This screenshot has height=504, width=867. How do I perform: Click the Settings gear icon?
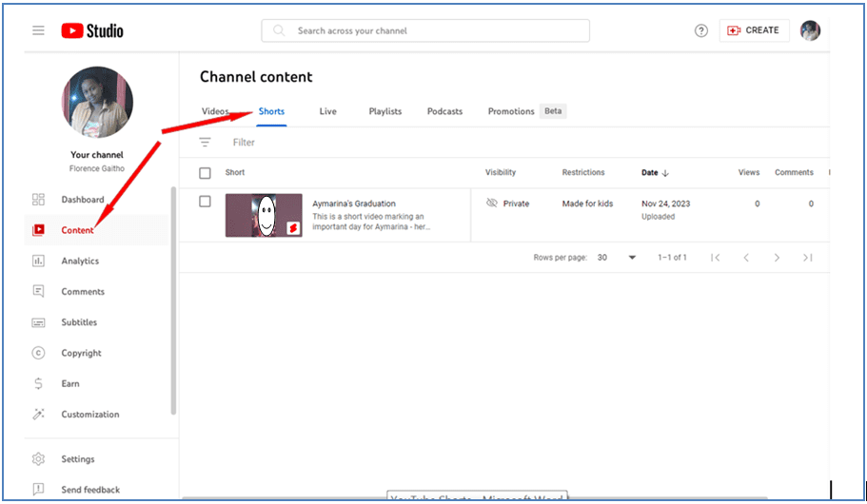coord(38,458)
